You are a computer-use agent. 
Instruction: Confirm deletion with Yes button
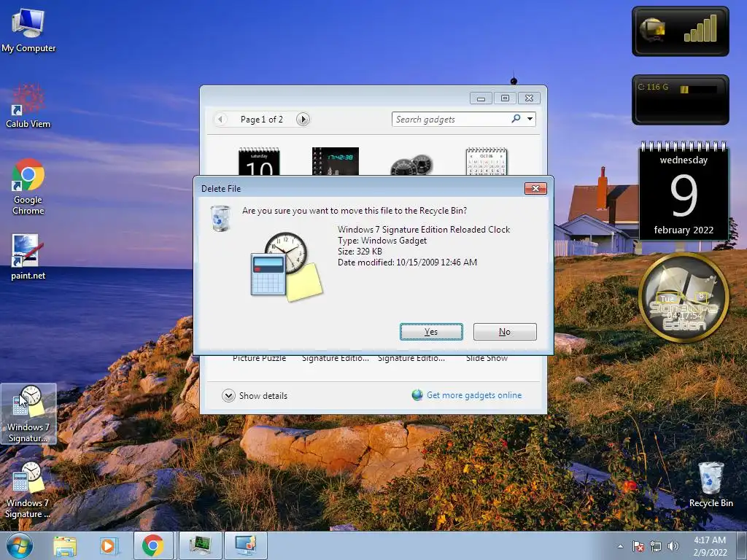click(431, 332)
